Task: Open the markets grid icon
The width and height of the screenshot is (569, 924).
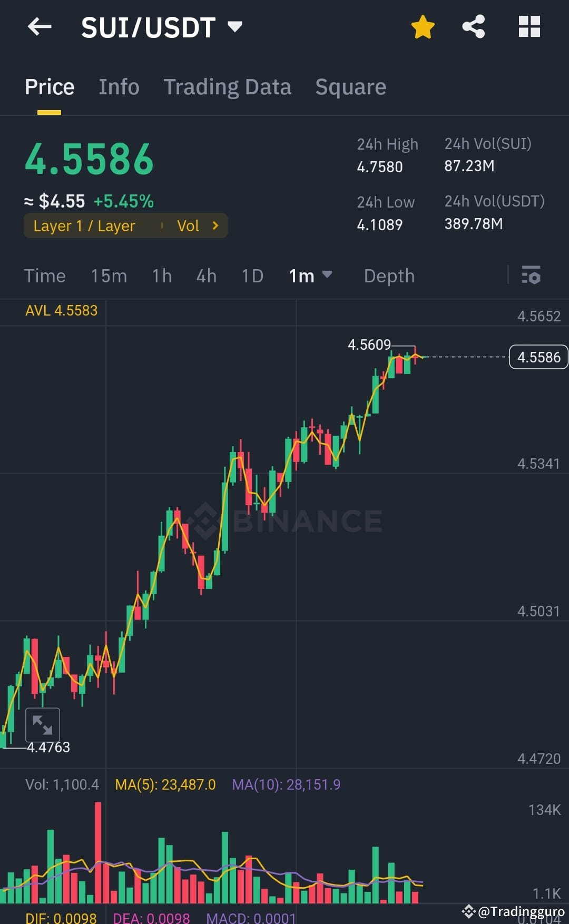Action: click(529, 26)
